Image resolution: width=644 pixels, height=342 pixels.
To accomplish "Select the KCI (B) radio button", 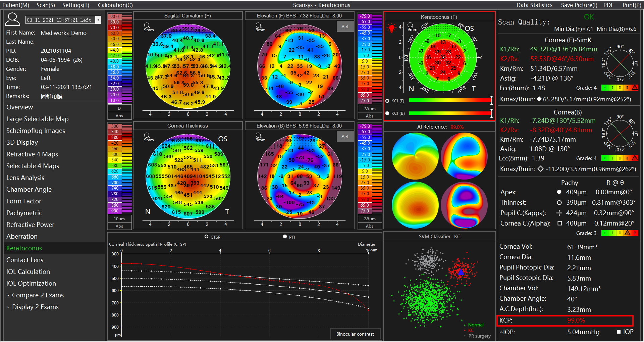I will [x=387, y=113].
